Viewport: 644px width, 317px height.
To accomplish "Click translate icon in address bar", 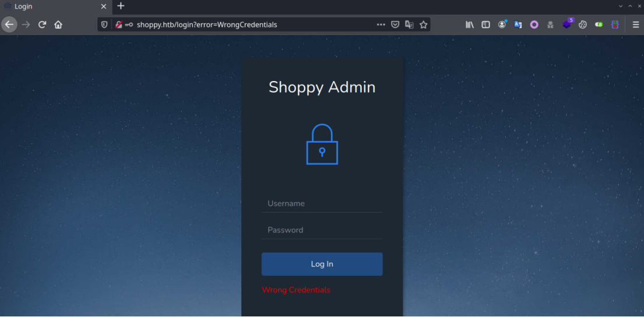I will [x=409, y=24].
